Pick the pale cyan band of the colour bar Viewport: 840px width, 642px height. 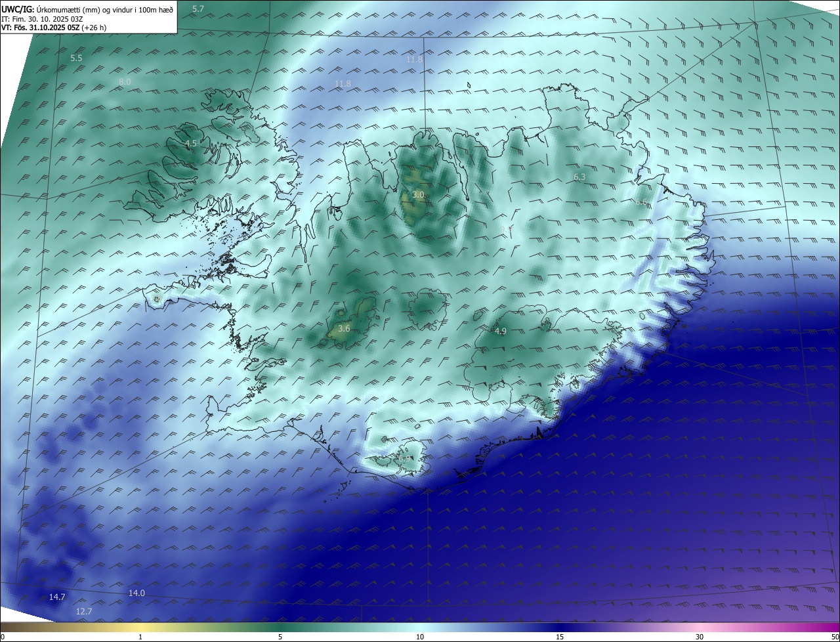coord(420,627)
